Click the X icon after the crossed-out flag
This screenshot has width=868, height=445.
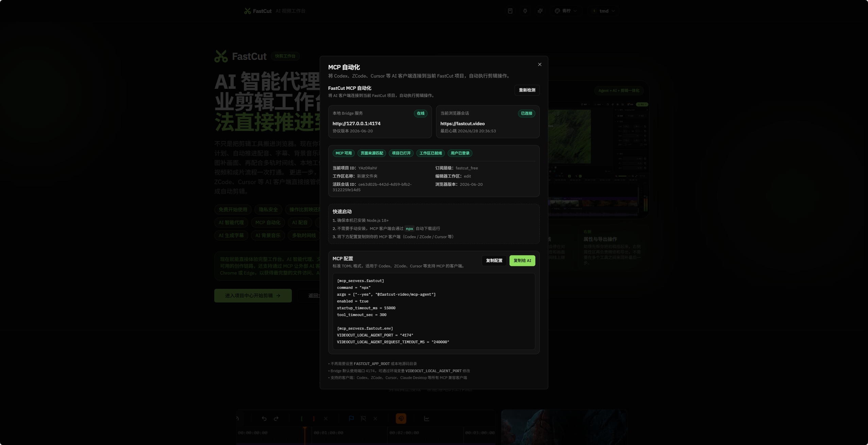pyautogui.click(x=375, y=419)
